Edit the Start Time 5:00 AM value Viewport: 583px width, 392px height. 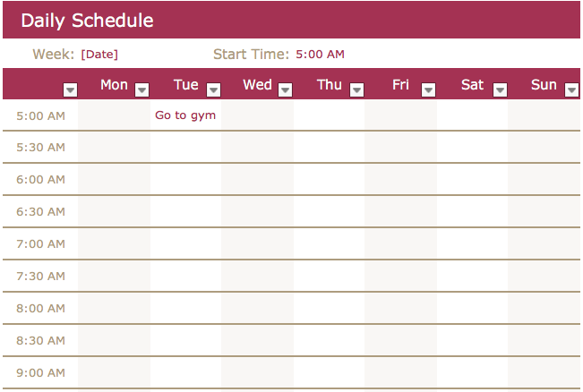tap(320, 55)
